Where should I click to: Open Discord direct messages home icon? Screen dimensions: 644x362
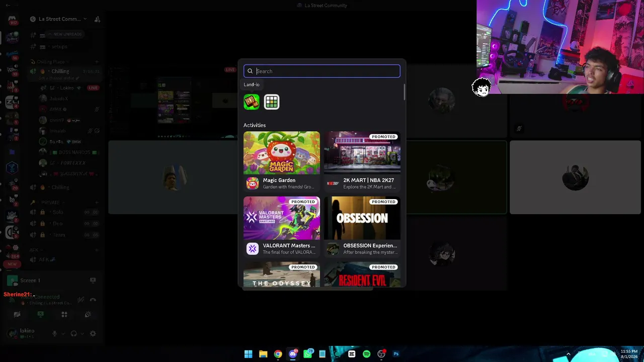point(12,20)
